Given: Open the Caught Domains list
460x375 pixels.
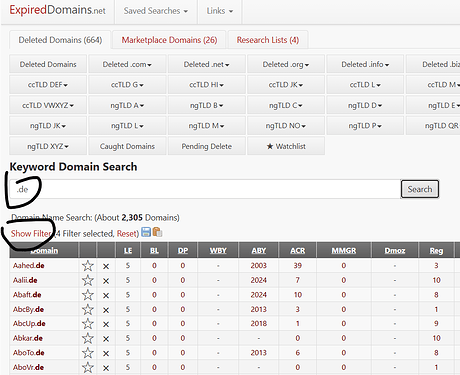Looking at the screenshot, I should click(x=127, y=146).
